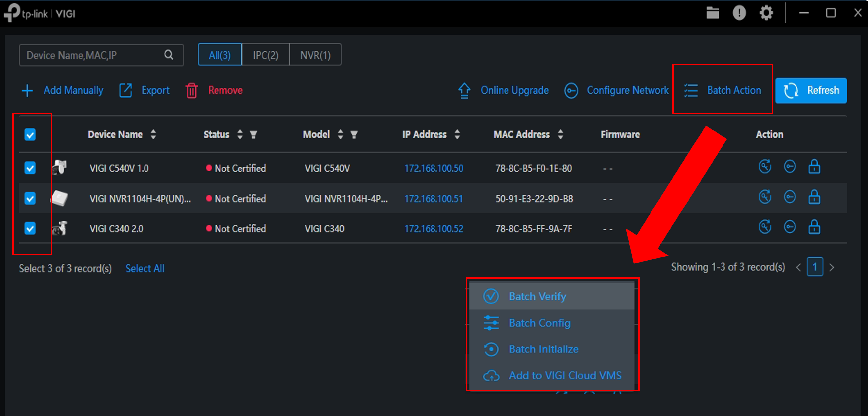This screenshot has width=868, height=416.
Task: Click the Remove button
Action: click(x=214, y=90)
